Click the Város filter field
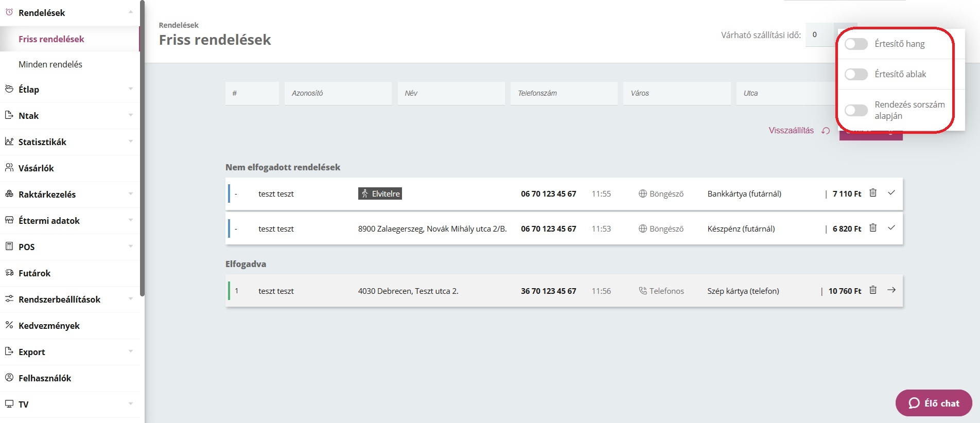 coord(677,93)
